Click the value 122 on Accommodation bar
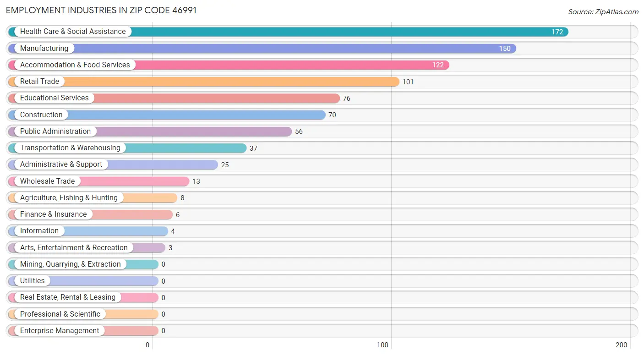644x356 pixels. pos(438,65)
